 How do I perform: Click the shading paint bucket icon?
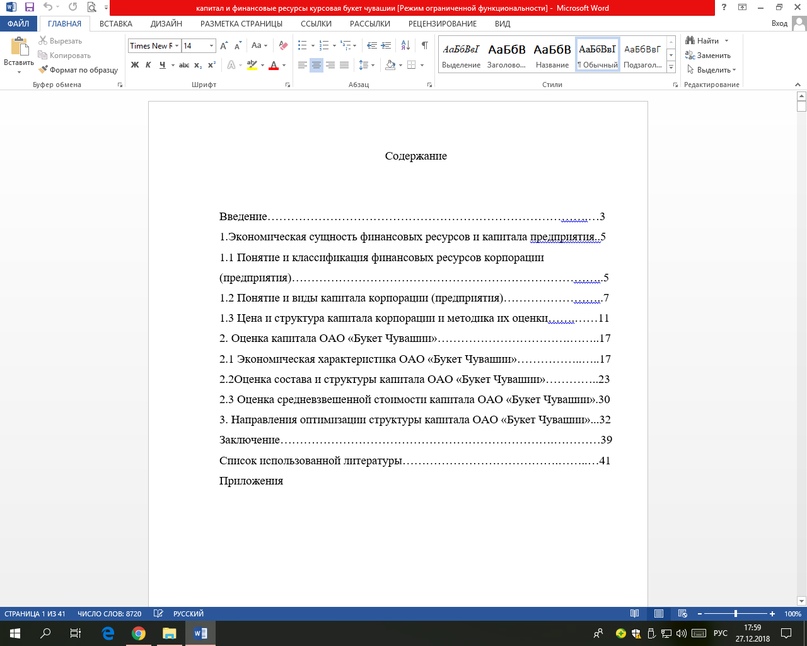[390, 65]
